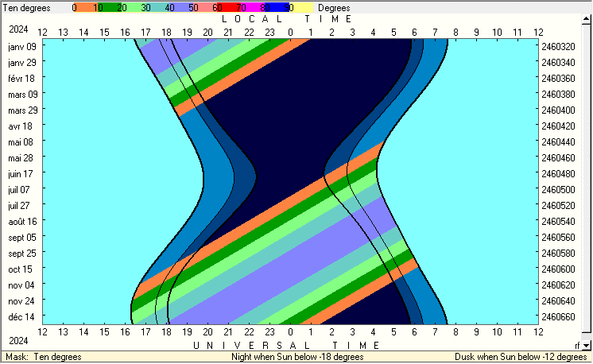Click Julian date 2460340
593x364 pixels.
pyautogui.click(x=558, y=62)
